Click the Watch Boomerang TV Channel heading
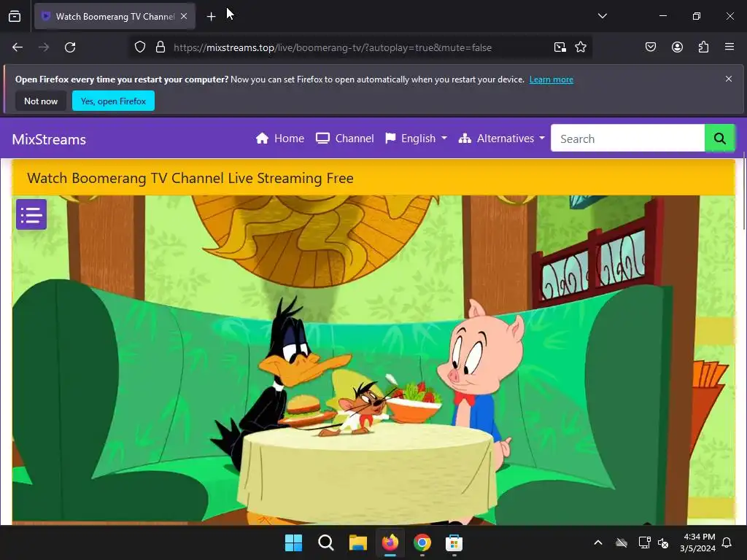The width and height of the screenshot is (747, 560). 190,178
